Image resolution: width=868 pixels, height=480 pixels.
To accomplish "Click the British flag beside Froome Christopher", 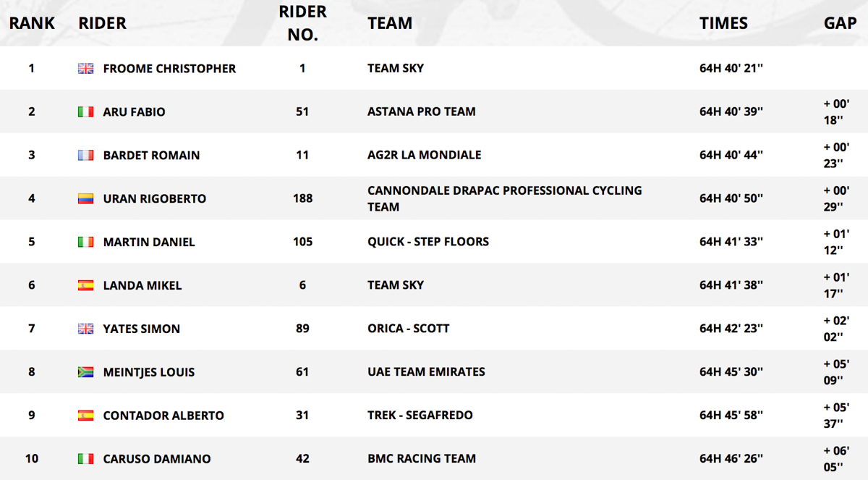I will coord(85,69).
